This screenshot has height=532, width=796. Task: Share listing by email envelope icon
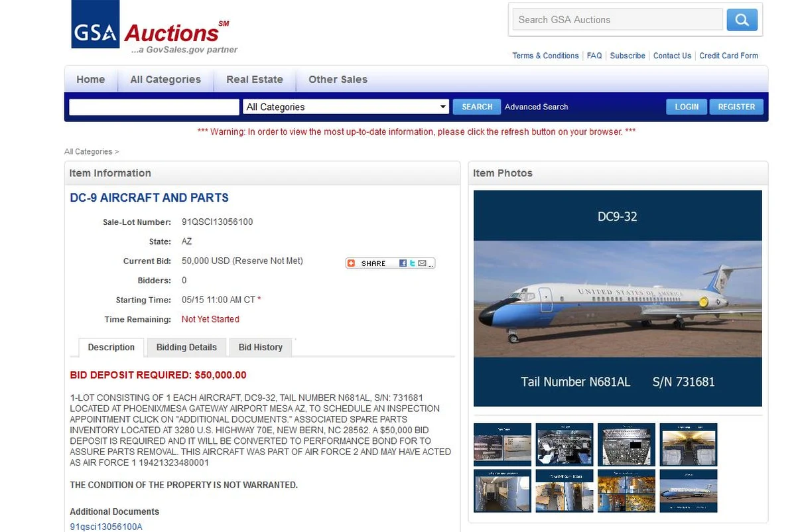coord(422,263)
